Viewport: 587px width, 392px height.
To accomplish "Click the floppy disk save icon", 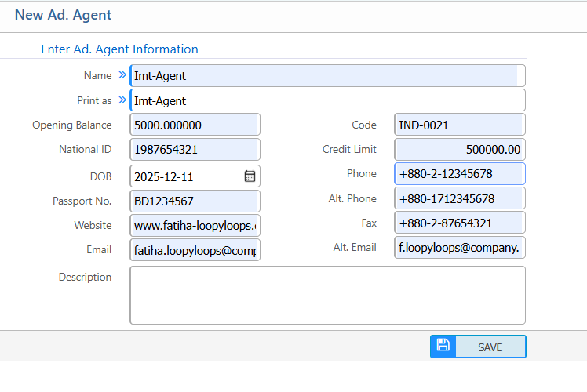I will click(x=443, y=347).
